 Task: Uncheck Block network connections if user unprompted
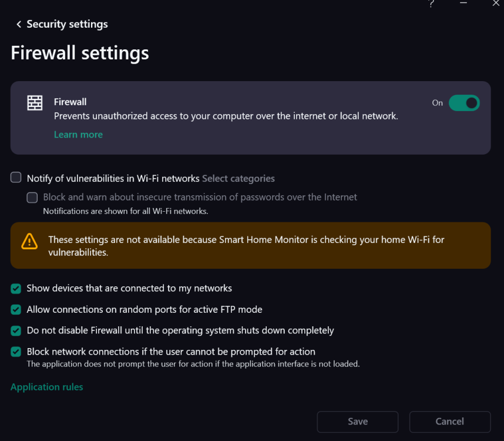click(x=16, y=352)
